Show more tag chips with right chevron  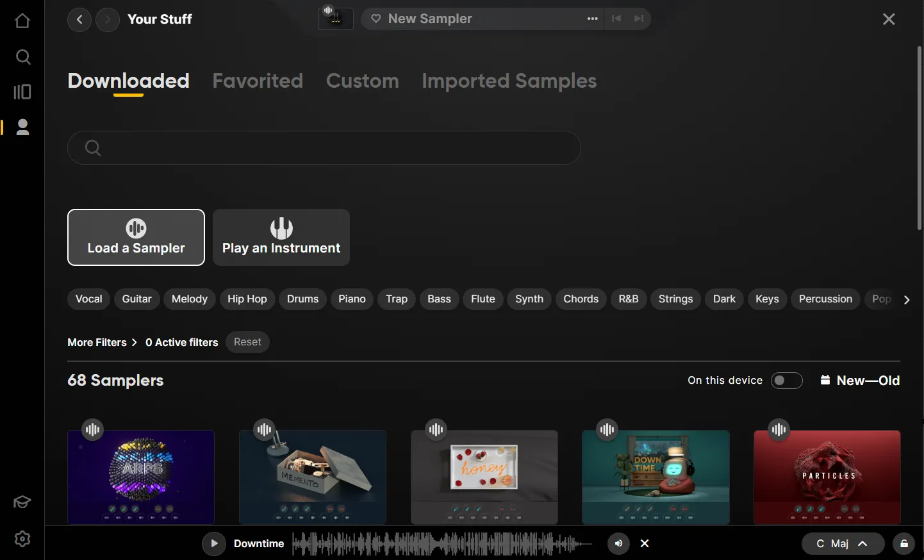pos(907,299)
